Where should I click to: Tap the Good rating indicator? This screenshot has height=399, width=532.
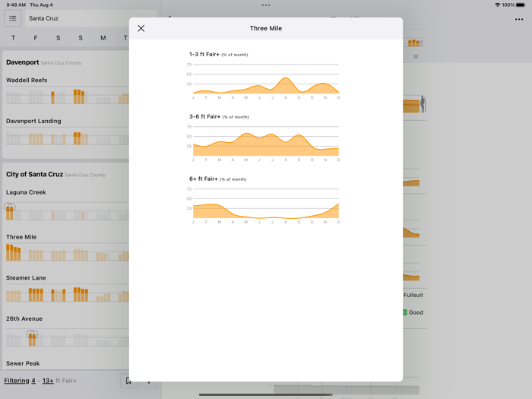[413, 312]
